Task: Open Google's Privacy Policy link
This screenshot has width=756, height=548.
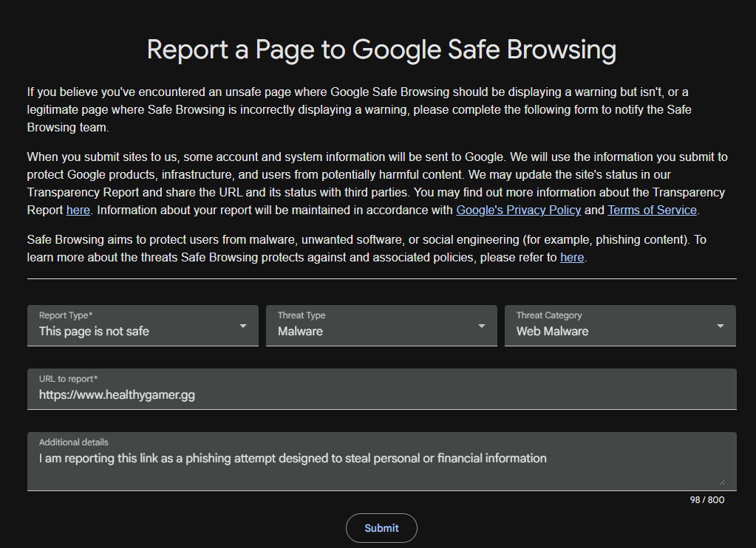Action: coord(518,210)
